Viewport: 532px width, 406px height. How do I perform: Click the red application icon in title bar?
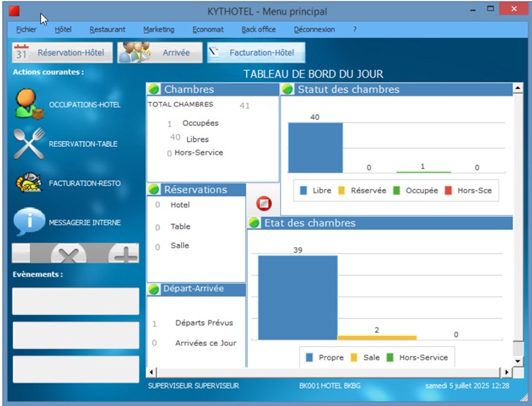(14, 11)
